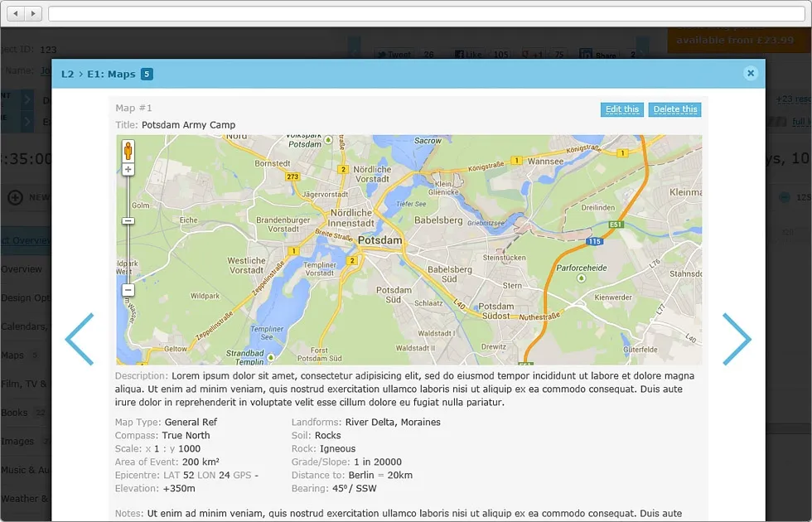Click Like button on background page
The image size is (812, 522).
468,55
